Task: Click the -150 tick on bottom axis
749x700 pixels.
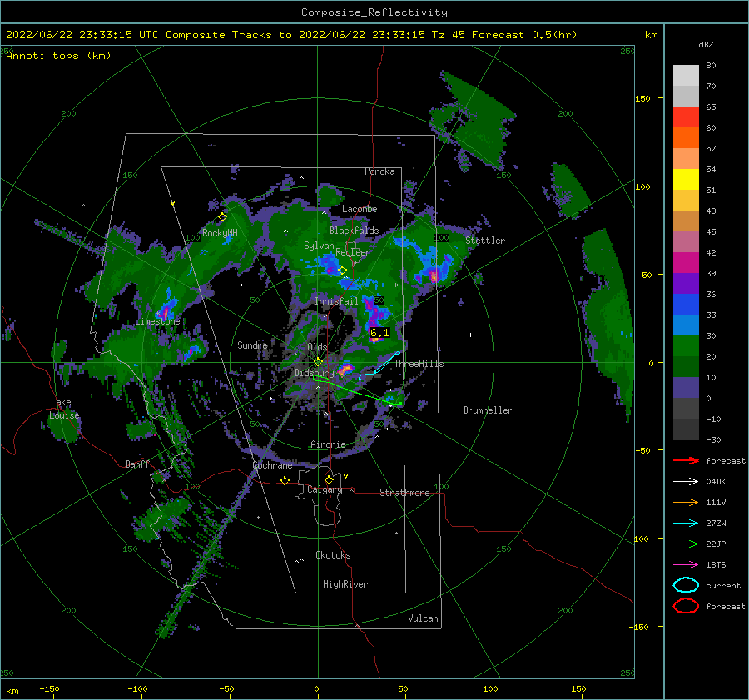Action: coord(49,688)
